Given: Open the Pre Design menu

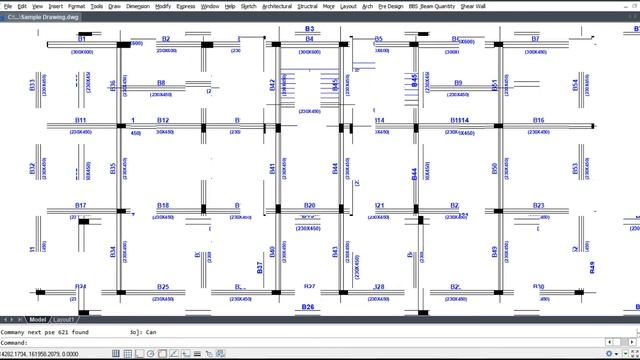Looking at the screenshot, I should click(391, 6).
